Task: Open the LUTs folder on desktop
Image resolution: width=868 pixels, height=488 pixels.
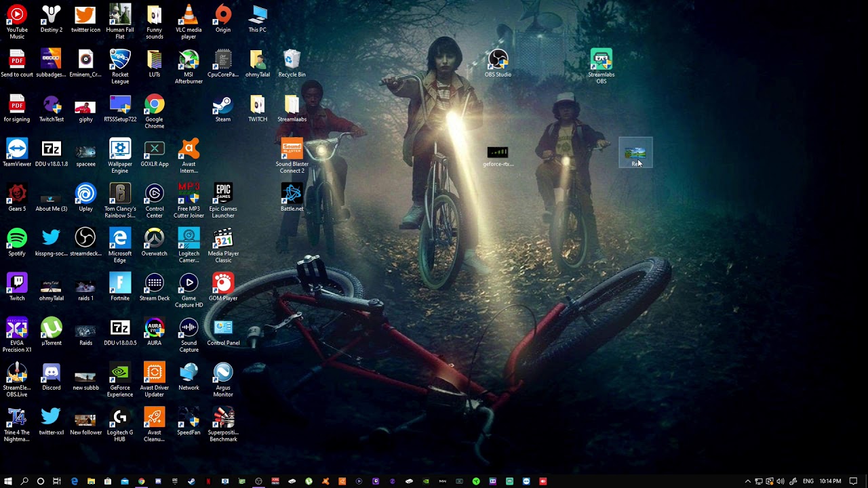Action: click(155, 64)
